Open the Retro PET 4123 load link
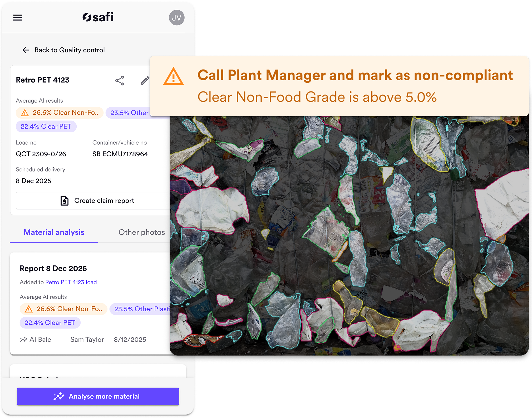532x418 pixels. click(71, 282)
